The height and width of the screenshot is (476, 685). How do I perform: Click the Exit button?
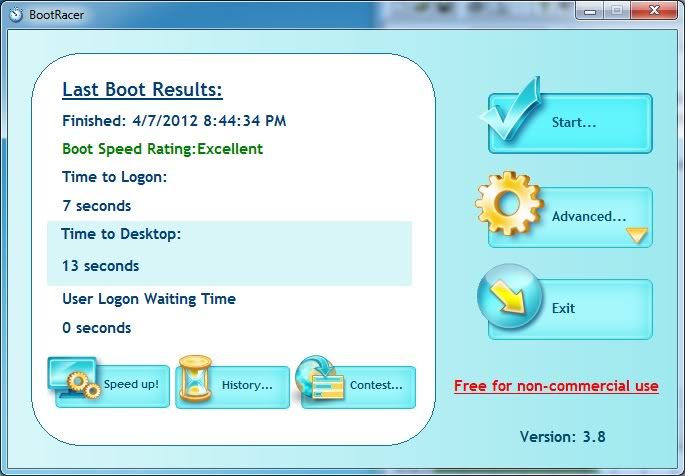(x=570, y=309)
